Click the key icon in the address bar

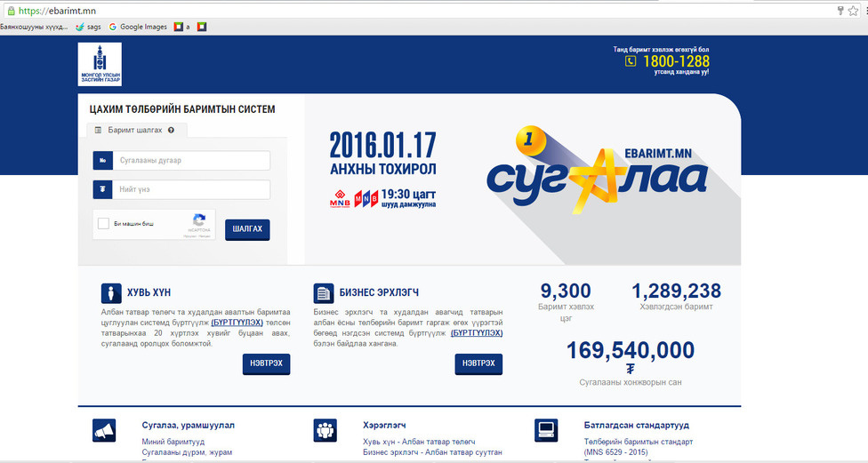840,11
